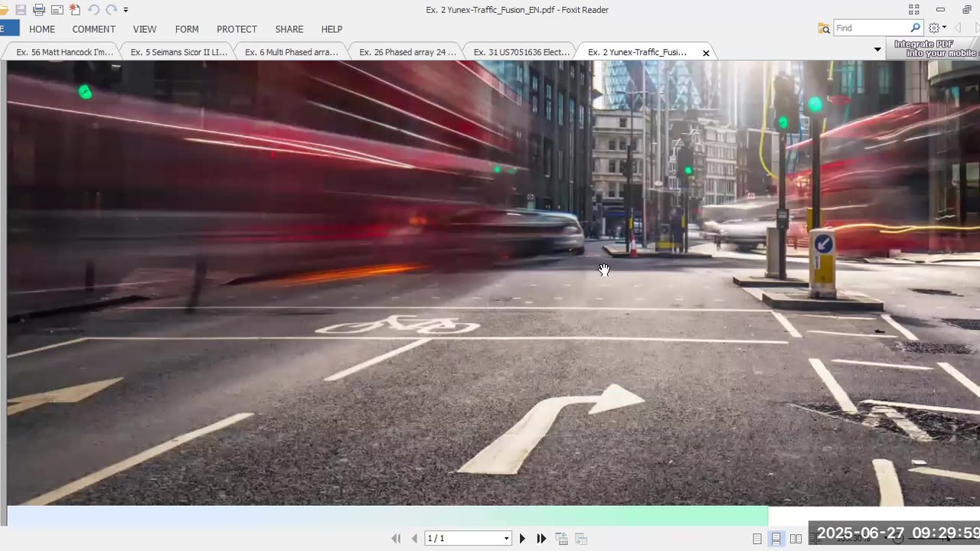Click the Print icon in quick access toolbar
The height and width of the screenshot is (551, 980).
(39, 10)
